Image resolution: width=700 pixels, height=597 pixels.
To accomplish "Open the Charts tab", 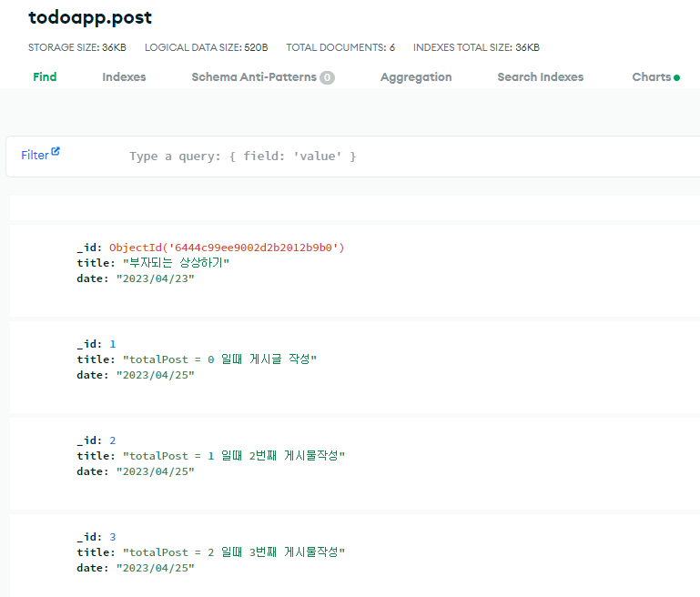I will click(x=652, y=76).
